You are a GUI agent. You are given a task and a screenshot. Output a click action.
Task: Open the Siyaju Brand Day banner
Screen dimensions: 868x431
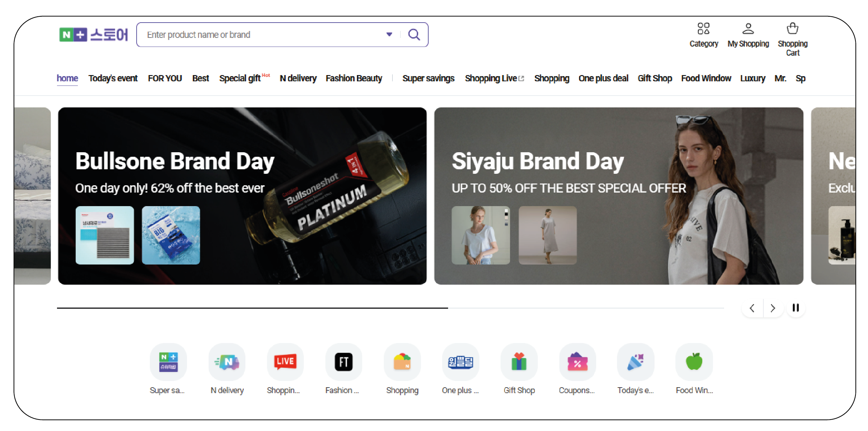619,196
